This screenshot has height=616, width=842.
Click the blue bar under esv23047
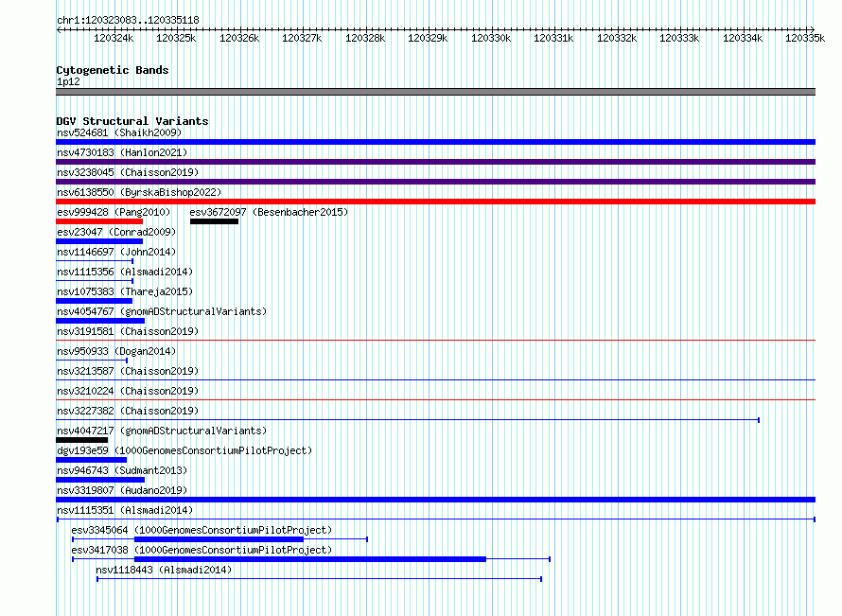99,241
